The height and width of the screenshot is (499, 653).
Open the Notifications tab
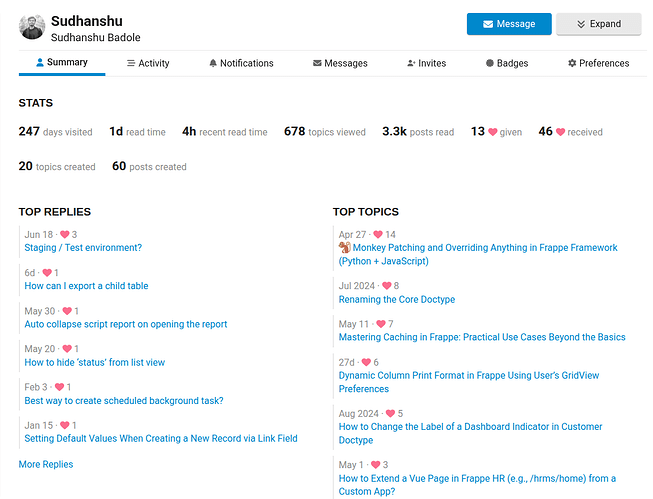[240, 63]
